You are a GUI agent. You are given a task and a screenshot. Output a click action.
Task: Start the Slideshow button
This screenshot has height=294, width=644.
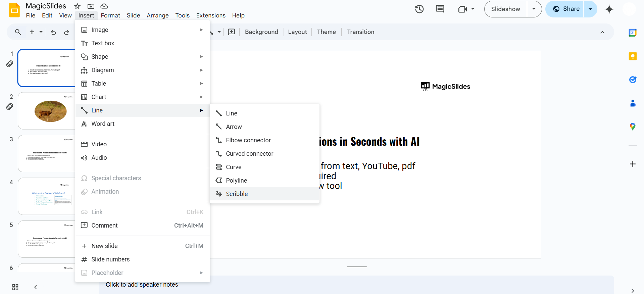505,9
